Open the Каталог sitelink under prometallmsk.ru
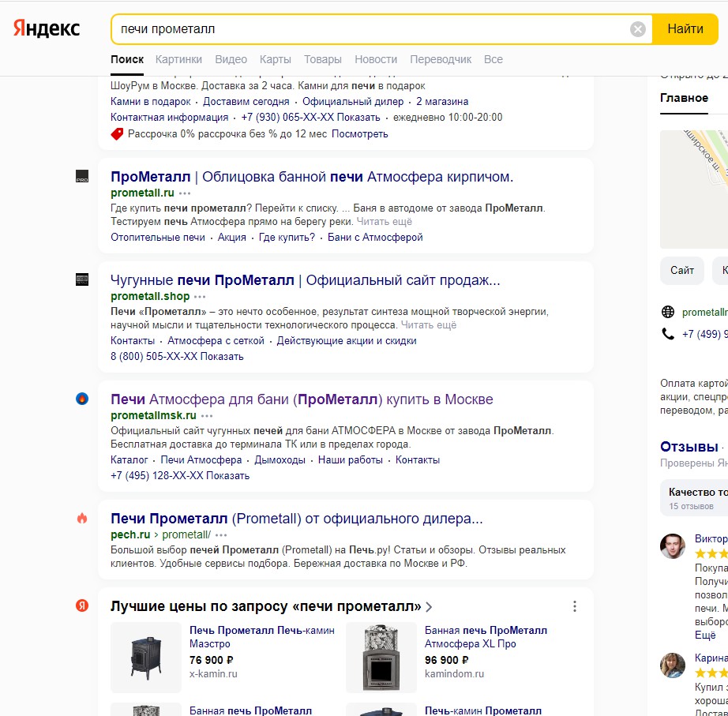Image resolution: width=728 pixels, height=716 pixels. tap(129, 460)
